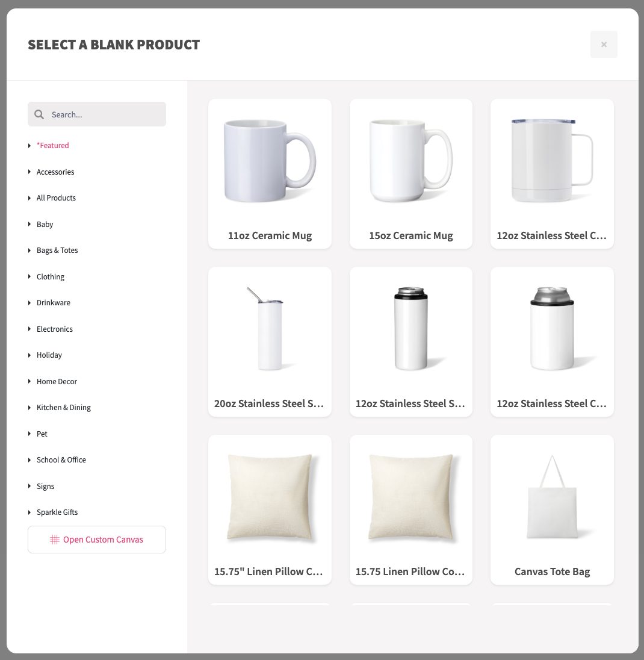The image size is (644, 660).
Task: Open the Kitchen & Dining category
Action: pos(64,408)
